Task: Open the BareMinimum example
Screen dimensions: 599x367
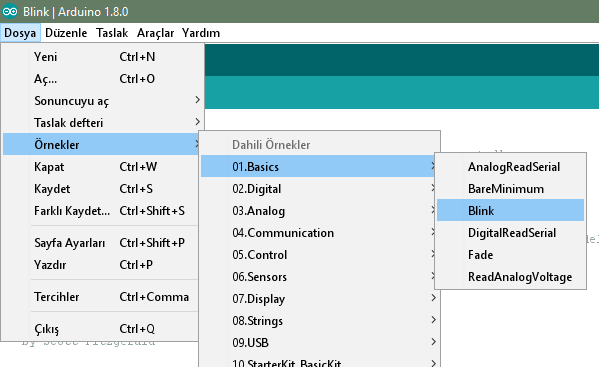Action: coord(510,189)
